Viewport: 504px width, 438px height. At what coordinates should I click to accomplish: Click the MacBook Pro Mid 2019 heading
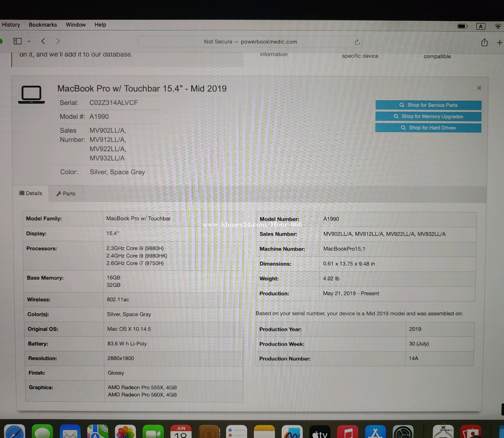142,89
